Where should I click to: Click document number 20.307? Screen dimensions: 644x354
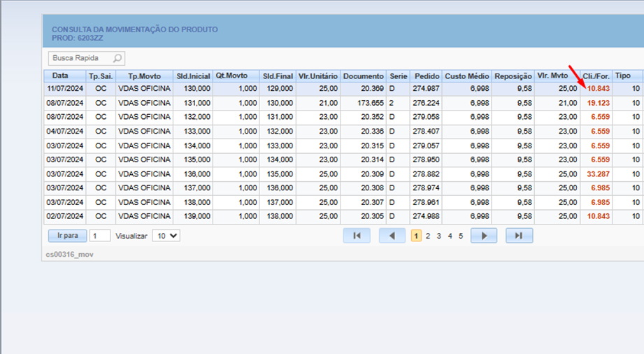click(372, 202)
